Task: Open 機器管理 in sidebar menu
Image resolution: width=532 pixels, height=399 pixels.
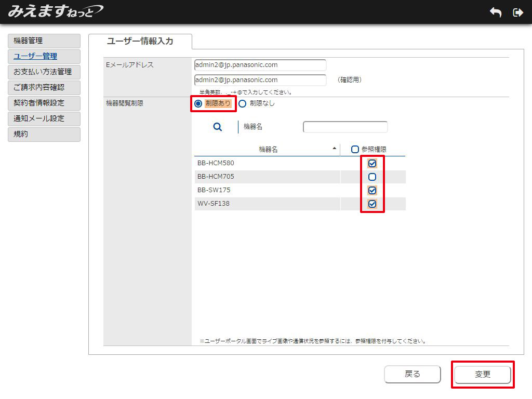Action: click(x=44, y=41)
